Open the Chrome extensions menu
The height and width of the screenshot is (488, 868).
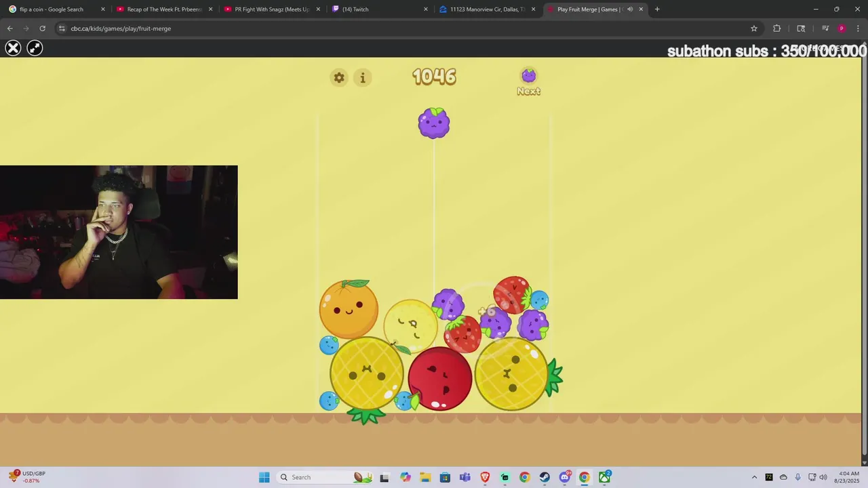click(777, 28)
